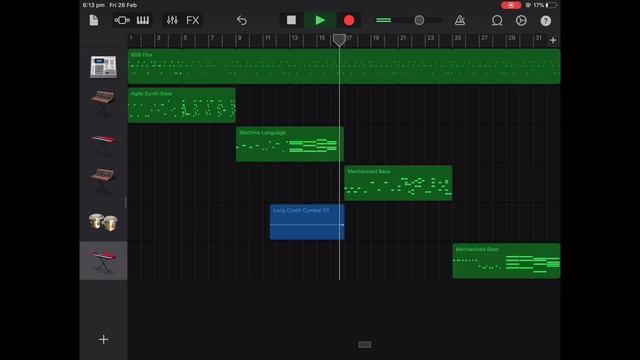The image size is (640, 360).
Task: Open track controls mixer sliders icon
Action: click(172, 20)
